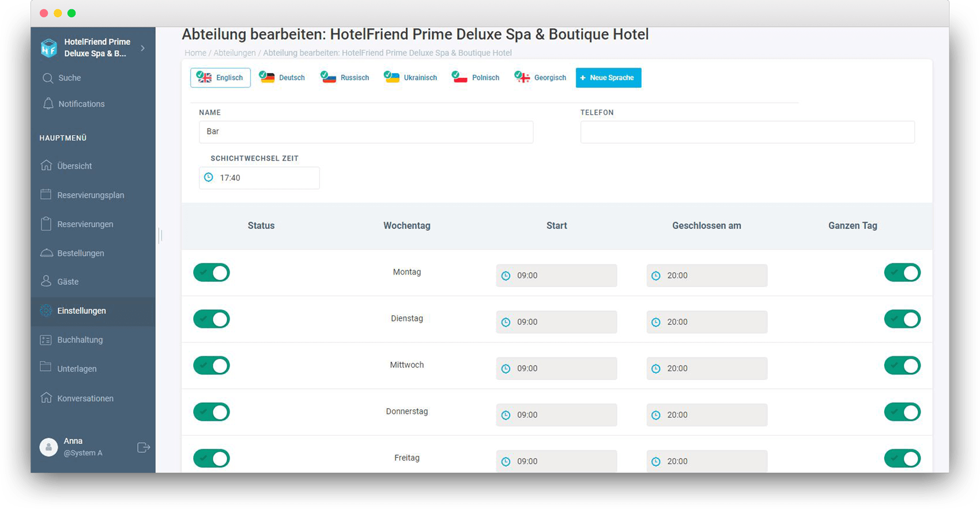
Task: Open Bestellungen cloche icon
Action: click(x=46, y=253)
